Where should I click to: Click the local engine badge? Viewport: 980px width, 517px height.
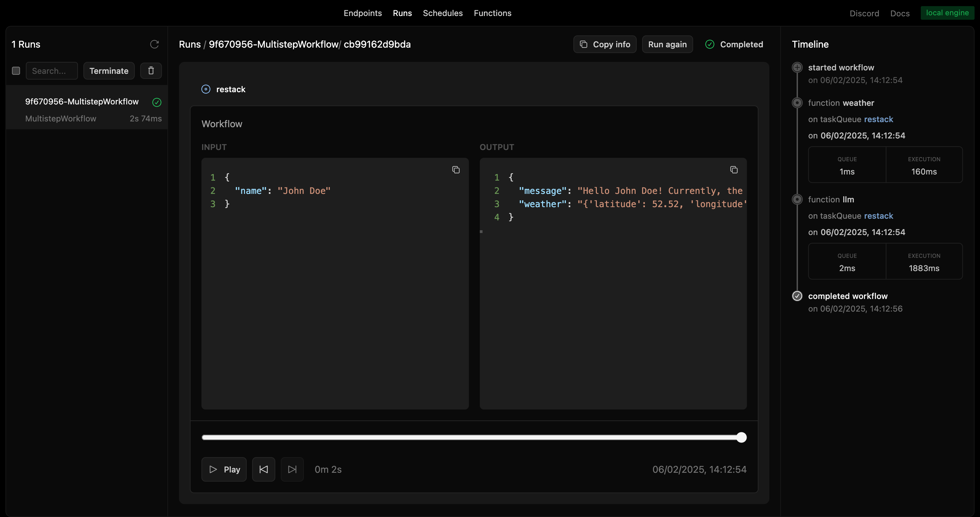point(948,13)
